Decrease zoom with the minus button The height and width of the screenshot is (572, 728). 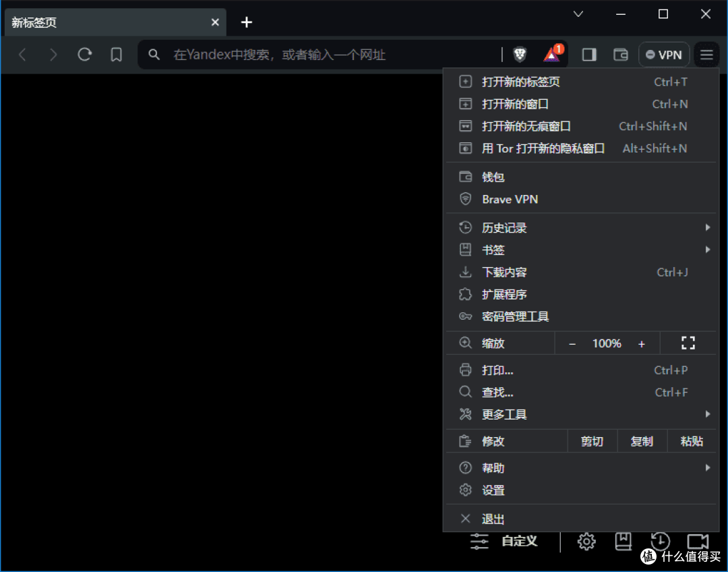click(572, 343)
